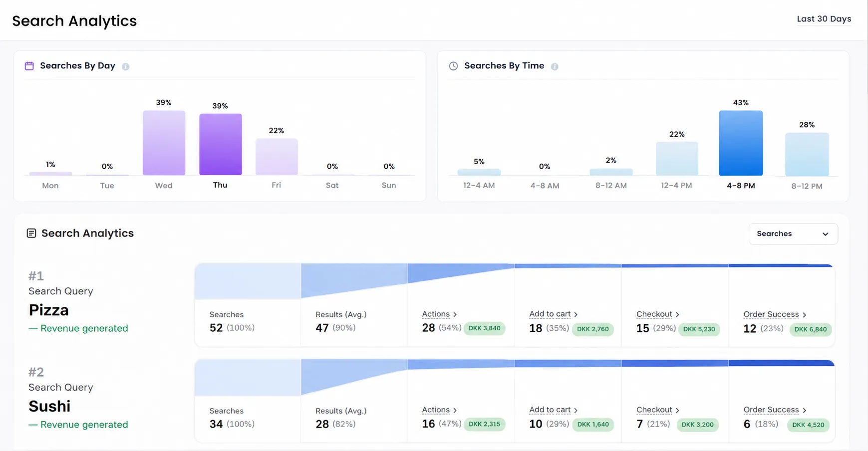Screen dimensions: 868x451
Task: Click the DKK 2,315 badge for Sushi
Action: coord(484,424)
